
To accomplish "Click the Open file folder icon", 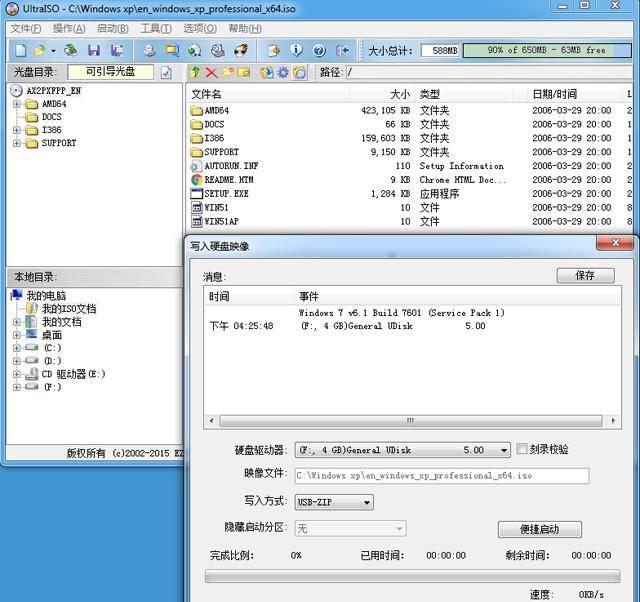I will (x=40, y=51).
